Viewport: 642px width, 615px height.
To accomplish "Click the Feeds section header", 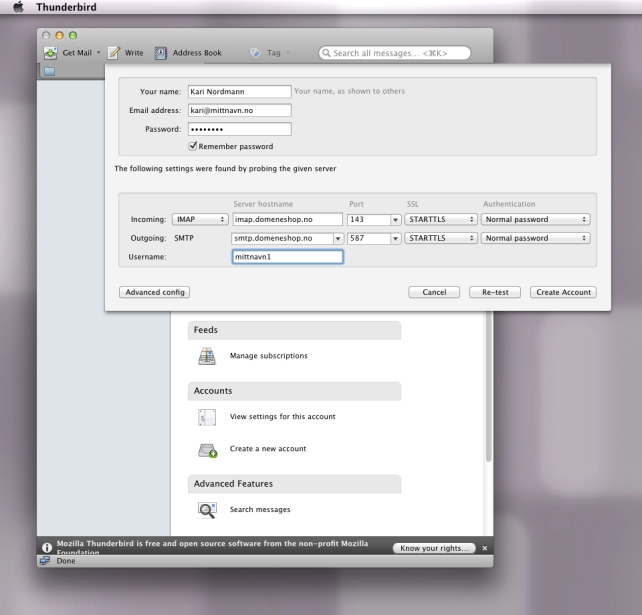I will point(294,330).
